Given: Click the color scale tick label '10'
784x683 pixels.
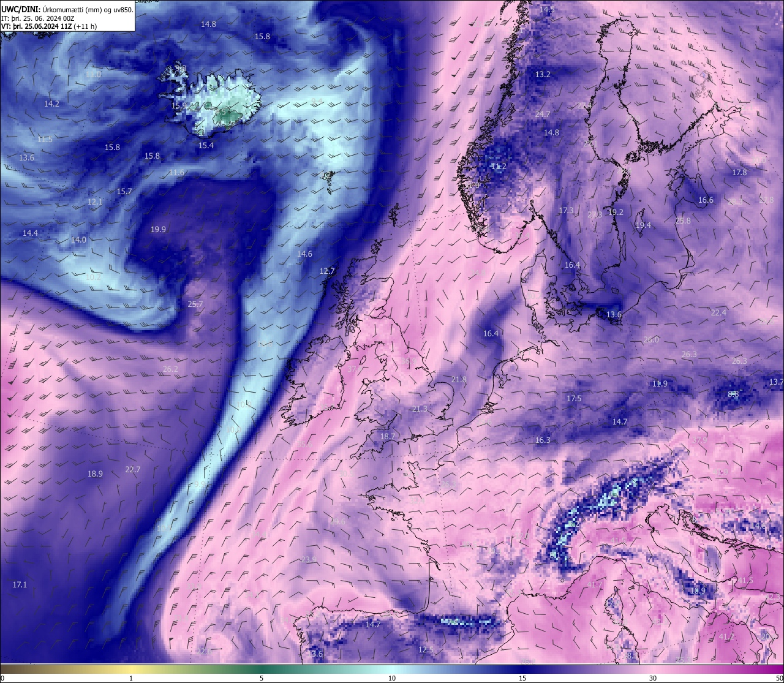Looking at the screenshot, I should point(392,678).
